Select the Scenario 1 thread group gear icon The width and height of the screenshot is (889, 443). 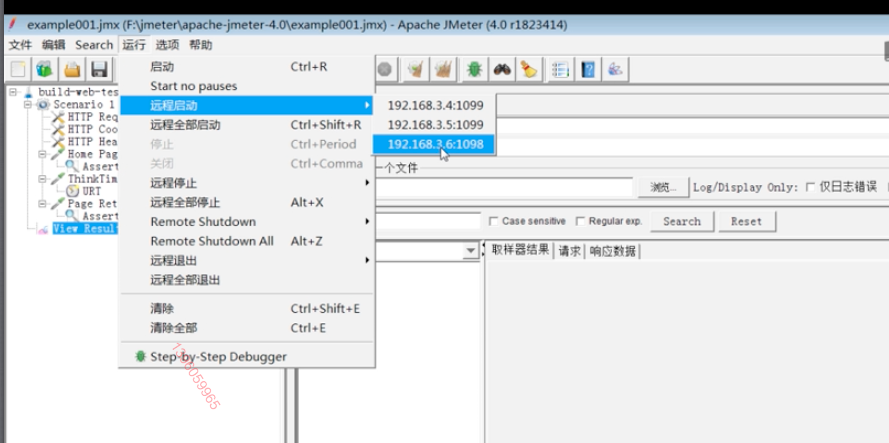[x=43, y=105]
